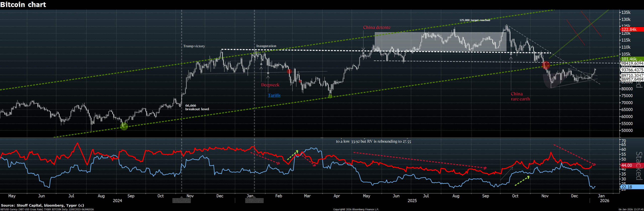Click the red 122.84k price label
This screenshot has height=211, width=644.
click(x=631, y=29)
